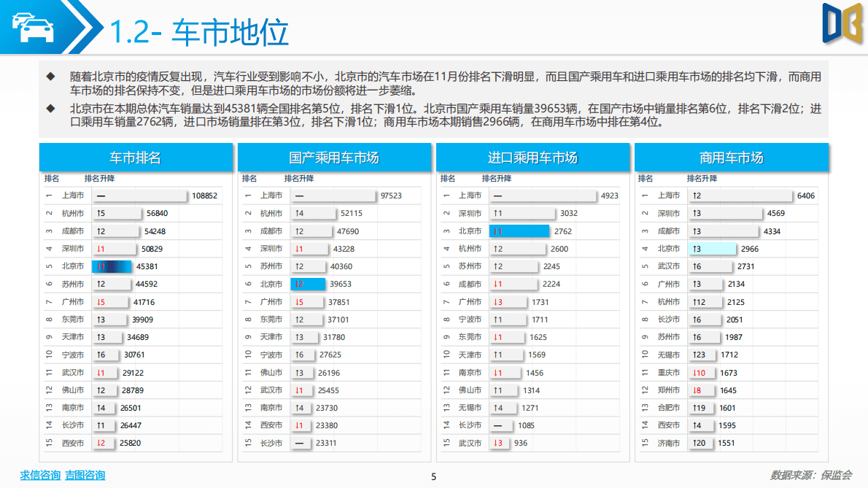The height and width of the screenshot is (488, 868).
Task: Expand the 商用车市场 panel header
Action: coord(732,156)
